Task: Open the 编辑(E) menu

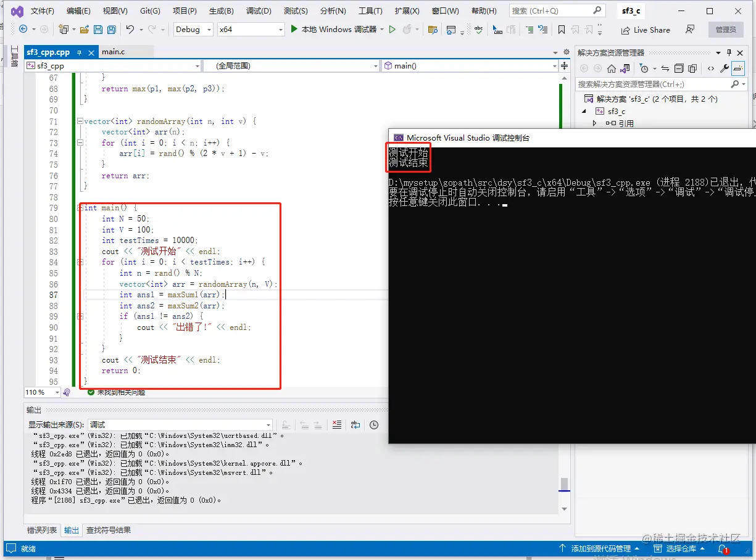Action: pos(78,11)
